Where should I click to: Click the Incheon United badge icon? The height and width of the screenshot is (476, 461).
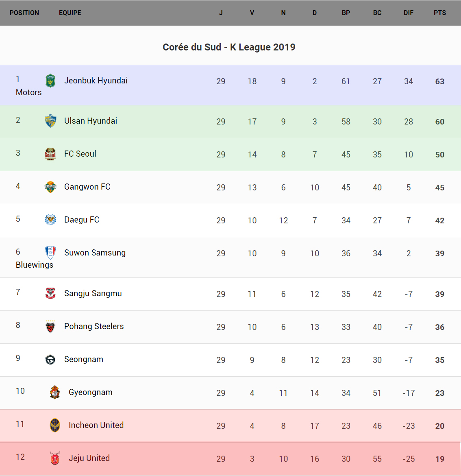click(x=55, y=425)
